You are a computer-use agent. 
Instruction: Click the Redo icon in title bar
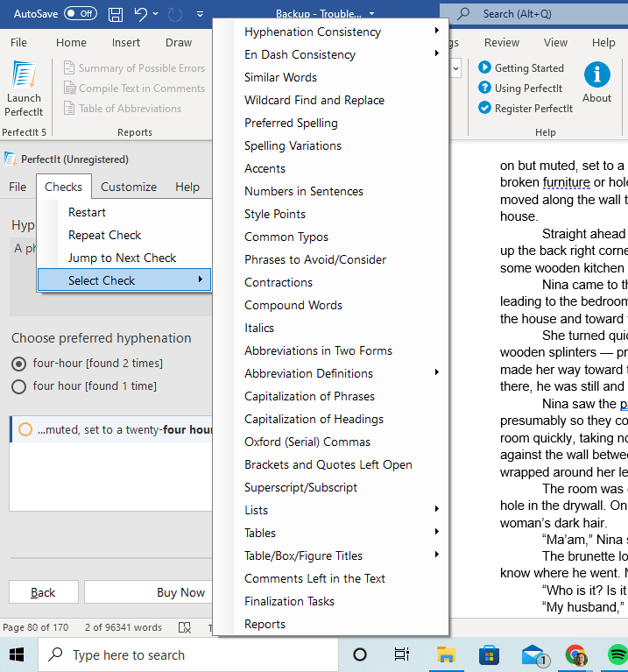click(x=175, y=14)
